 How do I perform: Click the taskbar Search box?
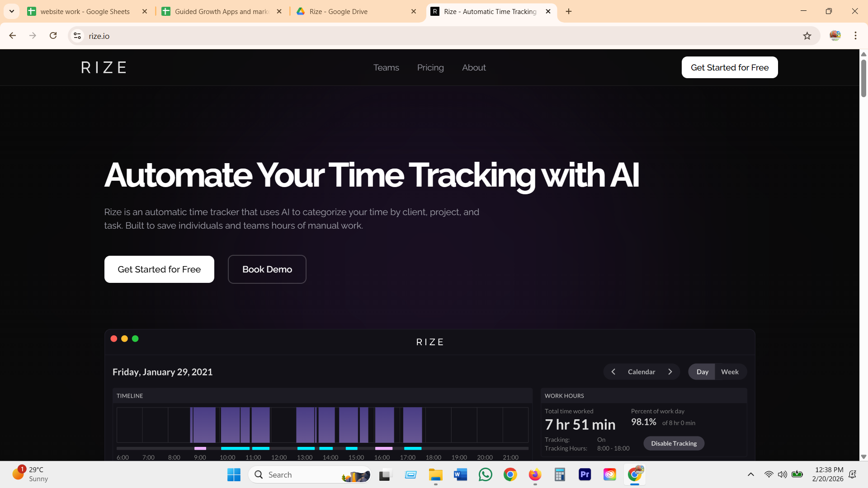pos(310,475)
